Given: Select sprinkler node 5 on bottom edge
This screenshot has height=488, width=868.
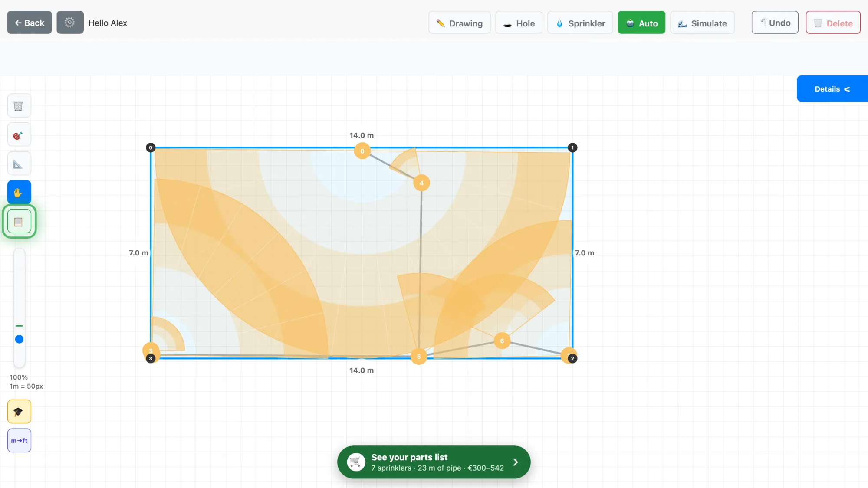Looking at the screenshot, I should click(419, 357).
